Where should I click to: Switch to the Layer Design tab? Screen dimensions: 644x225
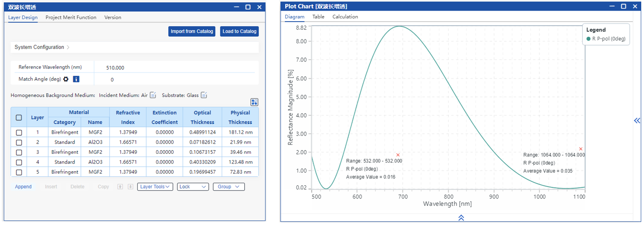pyautogui.click(x=23, y=17)
